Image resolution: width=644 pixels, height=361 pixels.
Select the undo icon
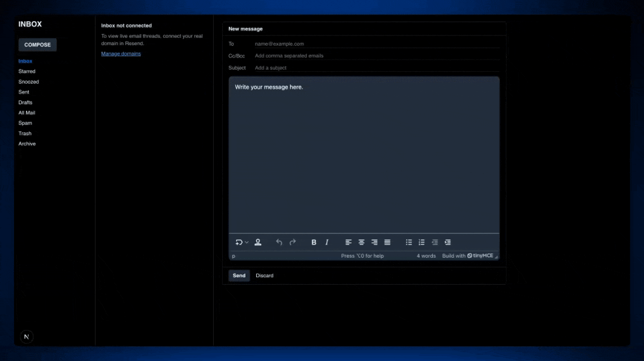(x=279, y=242)
